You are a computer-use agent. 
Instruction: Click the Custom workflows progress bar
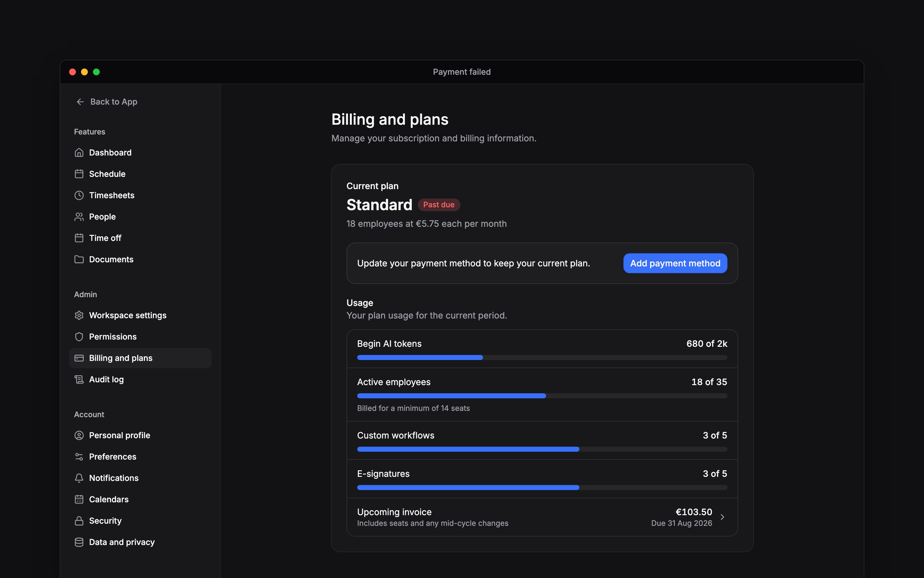pyautogui.click(x=542, y=449)
